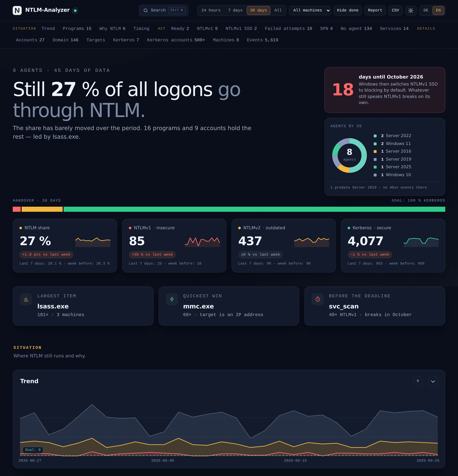Screen dimensions: 458x476
Task: Click the 8 agents donut chart
Action: 349,155
